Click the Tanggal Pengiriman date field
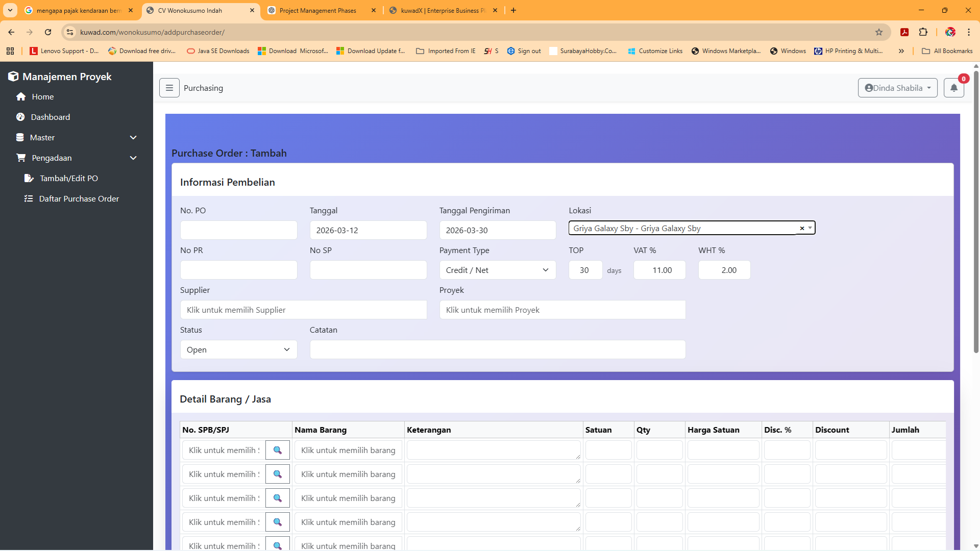 click(497, 230)
